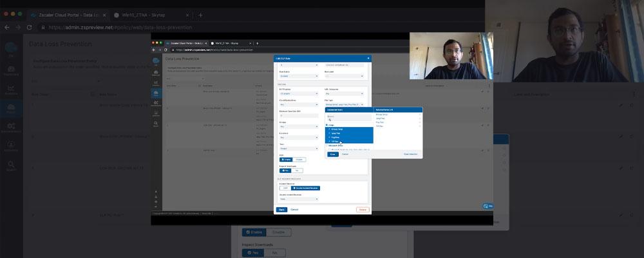Open Administration from the inner sidebar
The image size is (644, 258).
click(156, 104)
